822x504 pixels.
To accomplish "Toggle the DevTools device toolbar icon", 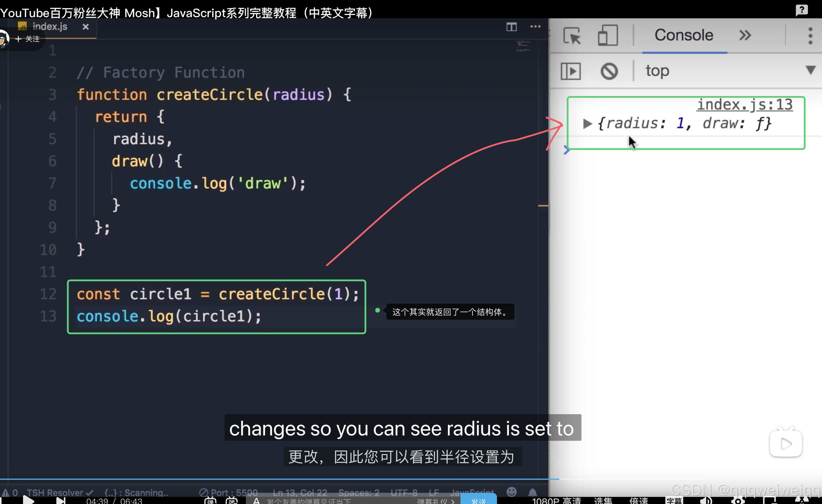I will click(607, 35).
